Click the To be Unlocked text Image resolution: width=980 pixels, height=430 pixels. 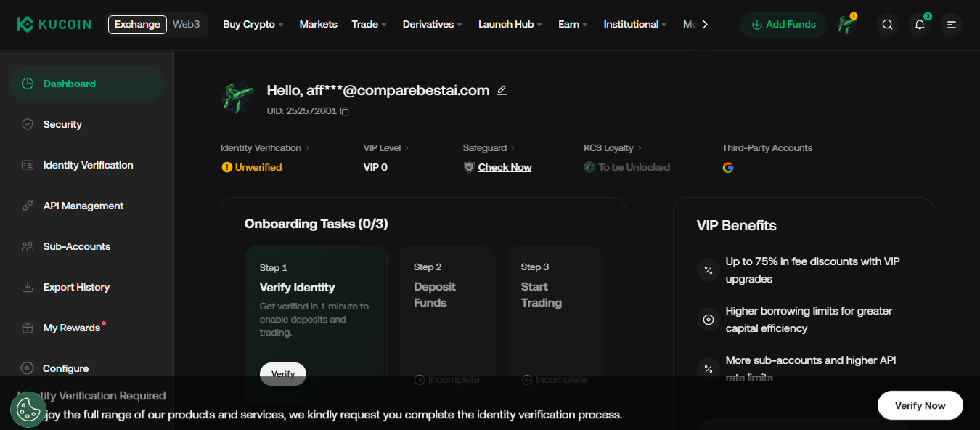tap(634, 167)
